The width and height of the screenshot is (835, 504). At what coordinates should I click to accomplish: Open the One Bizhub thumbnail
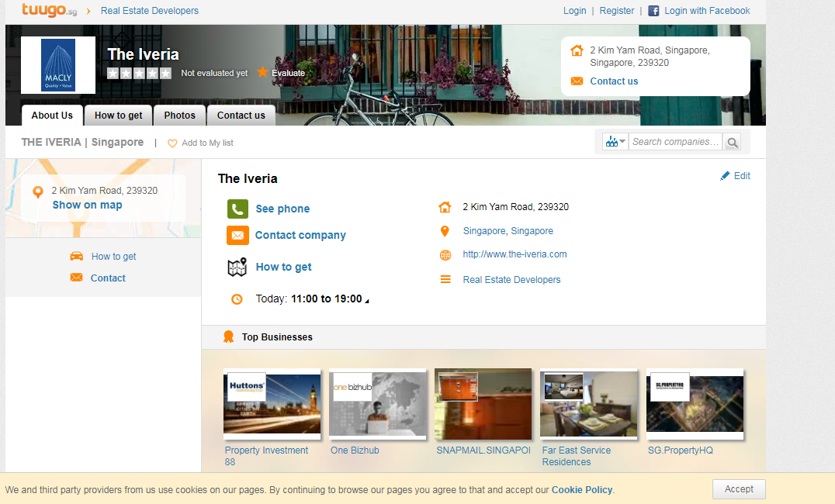click(378, 403)
